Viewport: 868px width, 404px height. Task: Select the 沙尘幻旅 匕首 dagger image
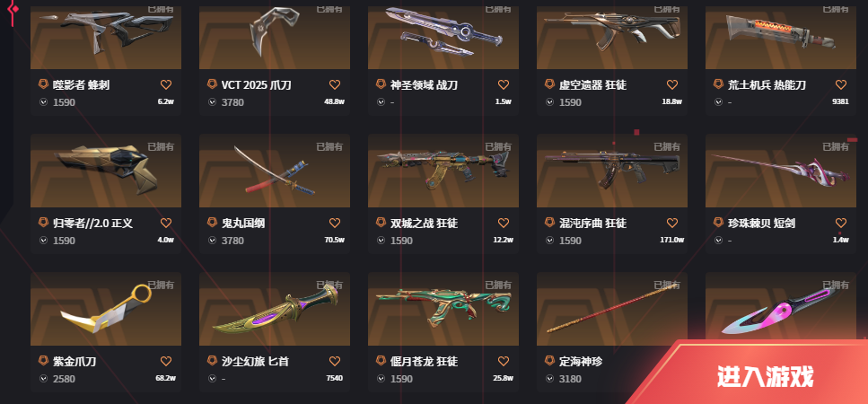[275, 309]
